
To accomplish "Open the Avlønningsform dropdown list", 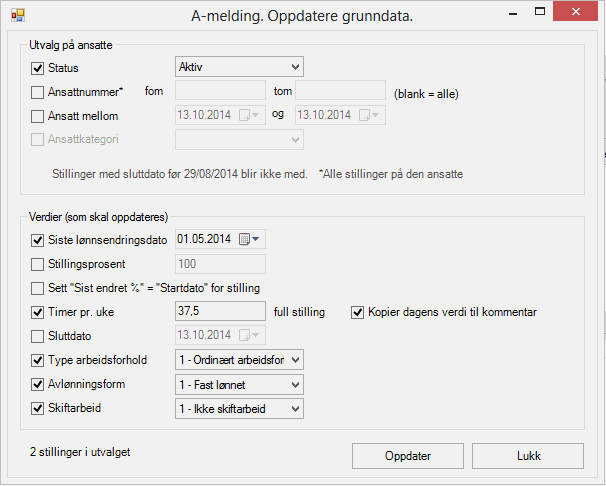I will coord(294,384).
